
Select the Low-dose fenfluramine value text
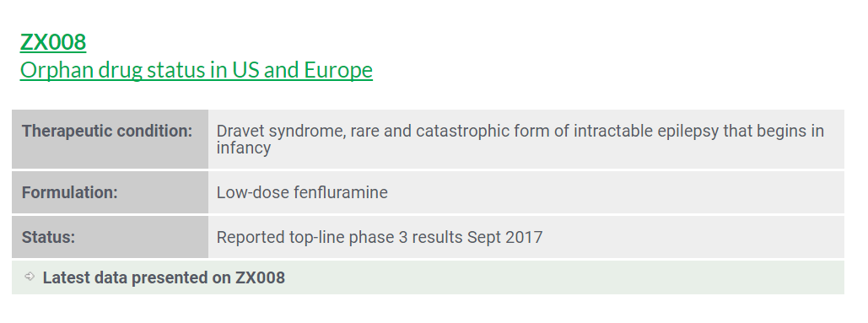pos(302,192)
